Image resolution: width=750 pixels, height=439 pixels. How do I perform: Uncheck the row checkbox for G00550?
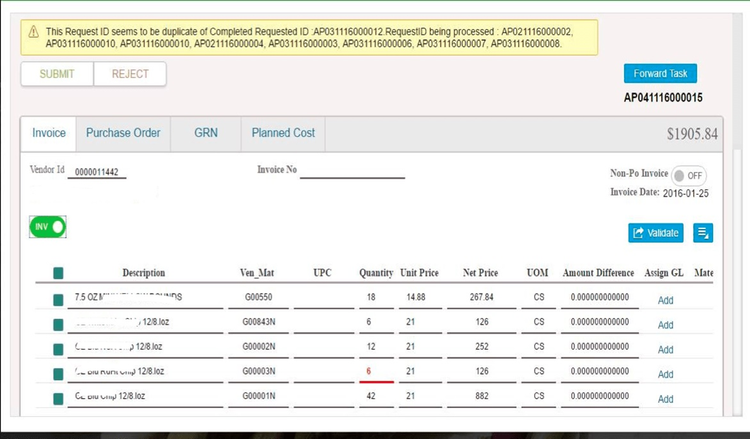58,300
